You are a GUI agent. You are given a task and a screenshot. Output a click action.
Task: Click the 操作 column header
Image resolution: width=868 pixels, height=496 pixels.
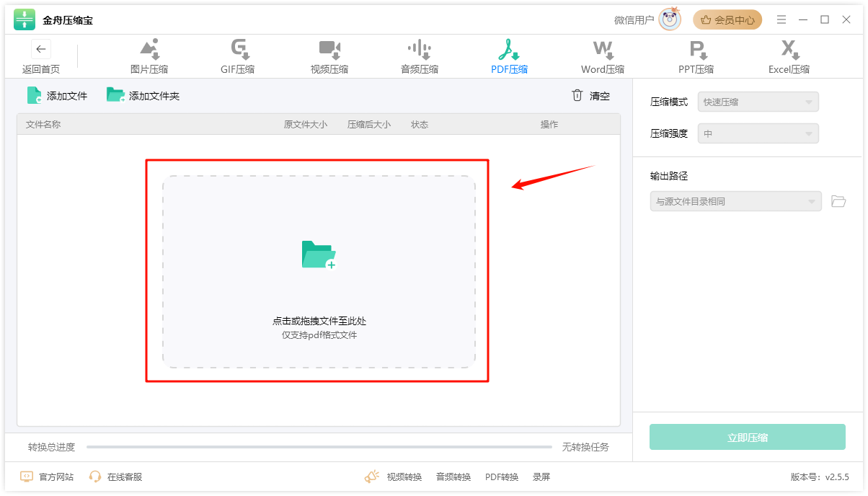coord(549,125)
